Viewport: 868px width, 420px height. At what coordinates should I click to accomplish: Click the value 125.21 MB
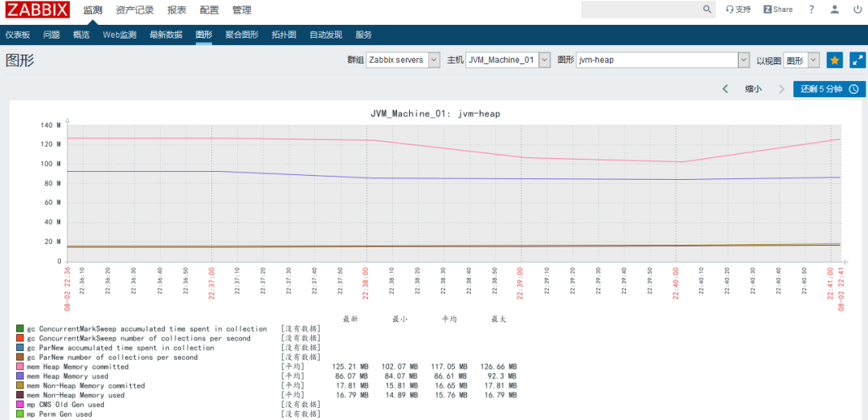coord(350,367)
